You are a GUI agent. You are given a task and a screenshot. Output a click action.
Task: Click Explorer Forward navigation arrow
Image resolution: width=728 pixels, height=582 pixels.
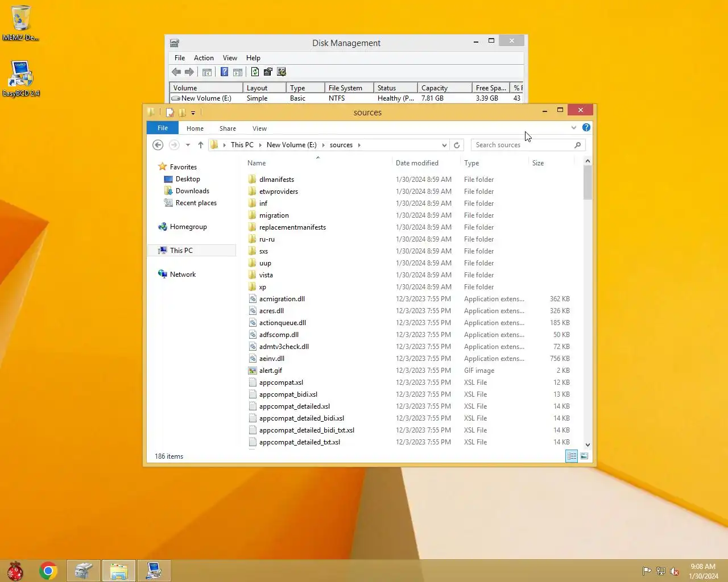pyautogui.click(x=174, y=145)
